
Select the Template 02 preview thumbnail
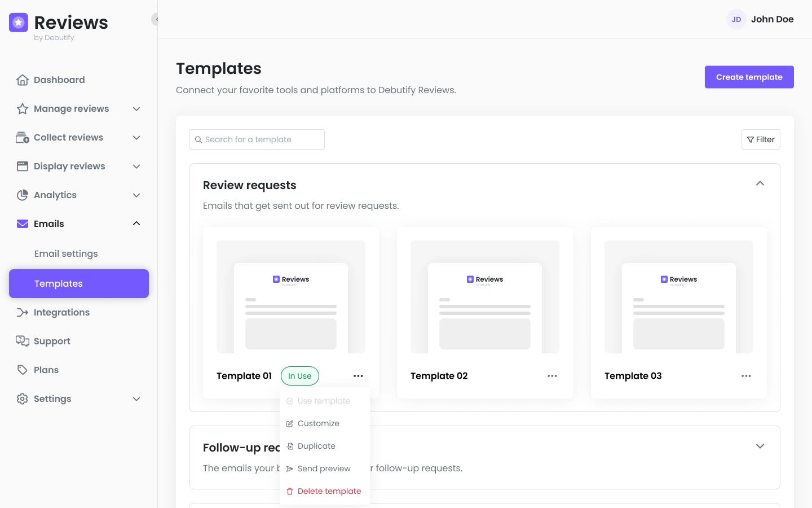pyautogui.click(x=485, y=297)
